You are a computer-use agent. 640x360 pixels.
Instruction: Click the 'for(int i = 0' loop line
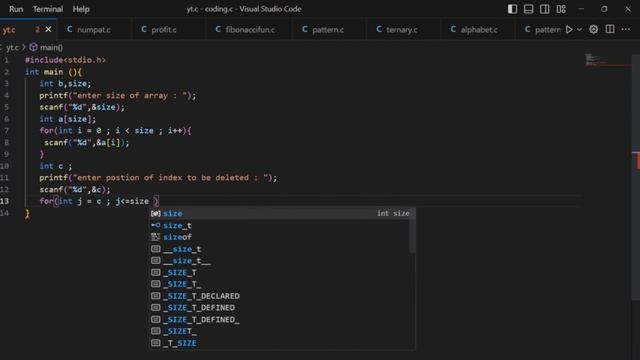116,131
